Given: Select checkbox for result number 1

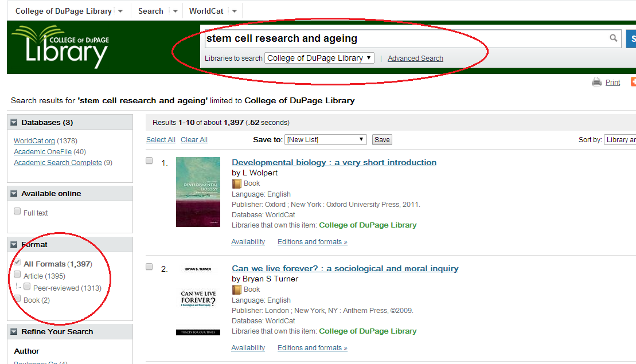Looking at the screenshot, I should [149, 161].
